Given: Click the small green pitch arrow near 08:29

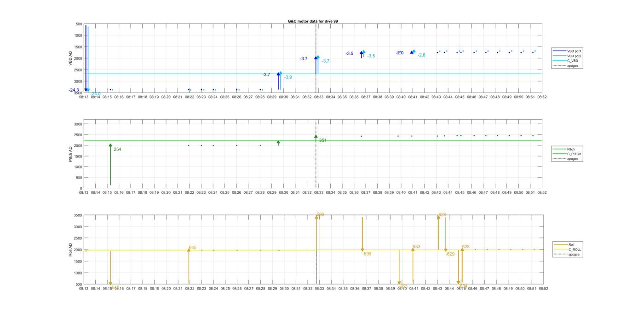Looking at the screenshot, I should [278, 143].
